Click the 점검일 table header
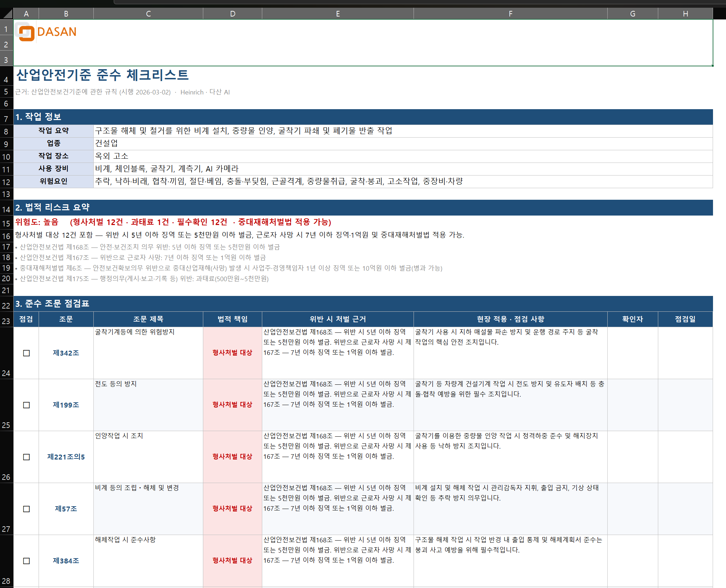The height and width of the screenshot is (588, 726). click(686, 319)
